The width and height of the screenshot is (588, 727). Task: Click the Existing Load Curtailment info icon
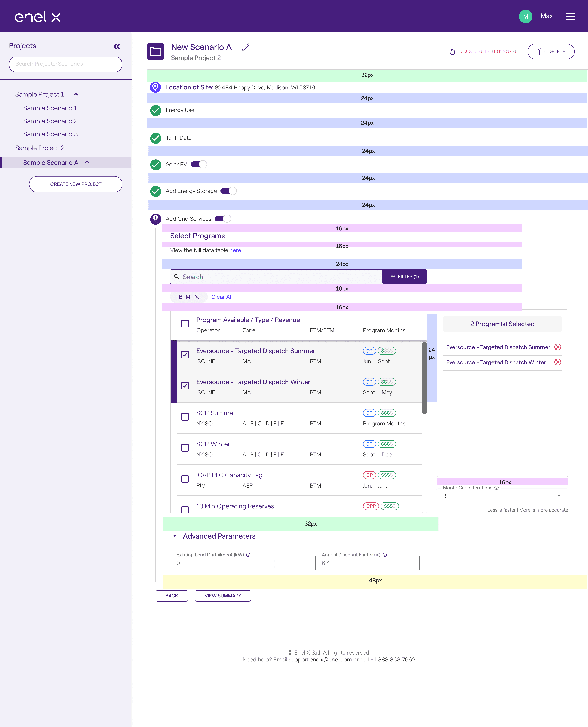pos(248,555)
